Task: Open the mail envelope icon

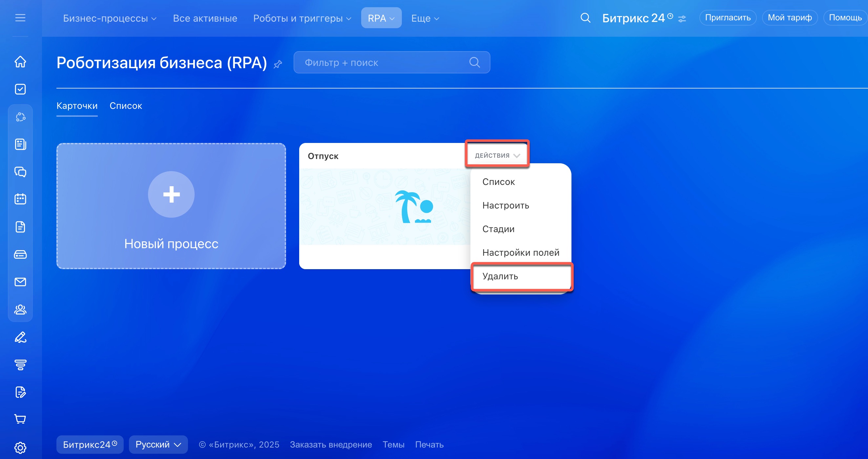Action: (20, 282)
